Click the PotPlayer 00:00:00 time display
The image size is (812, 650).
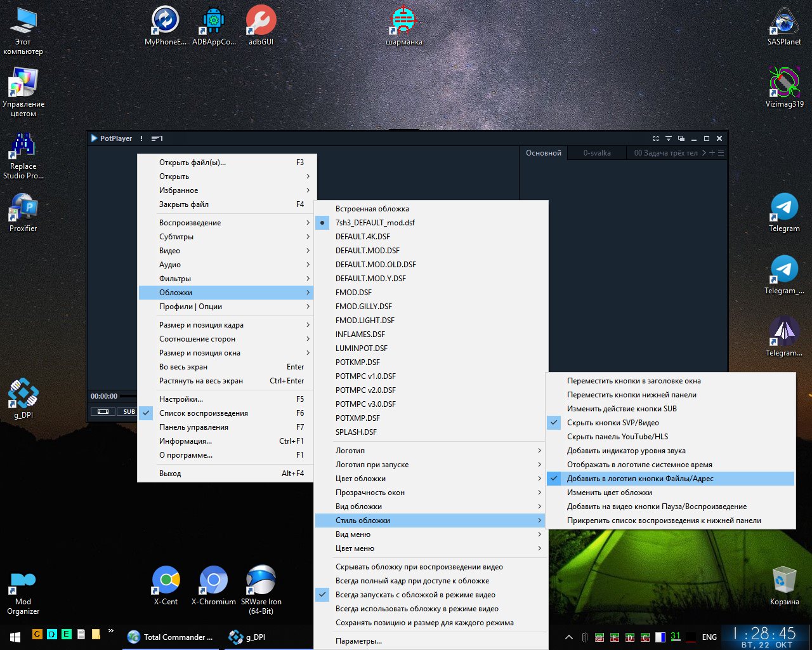104,396
